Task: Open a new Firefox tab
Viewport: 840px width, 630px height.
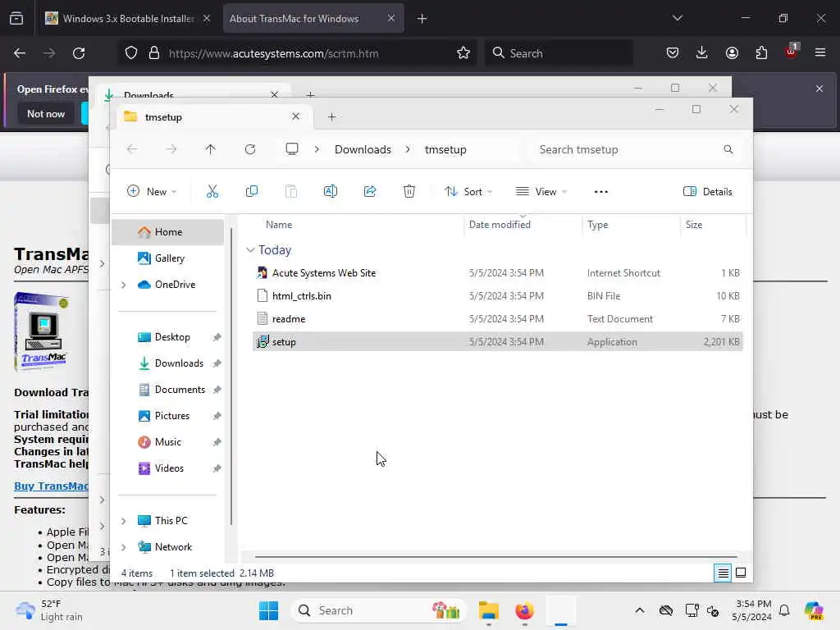Action: point(422,18)
